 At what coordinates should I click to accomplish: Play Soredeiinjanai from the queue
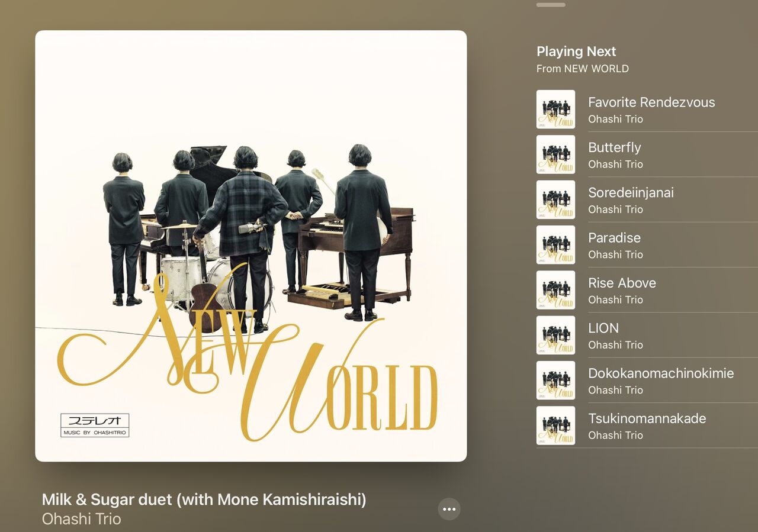coord(647,199)
